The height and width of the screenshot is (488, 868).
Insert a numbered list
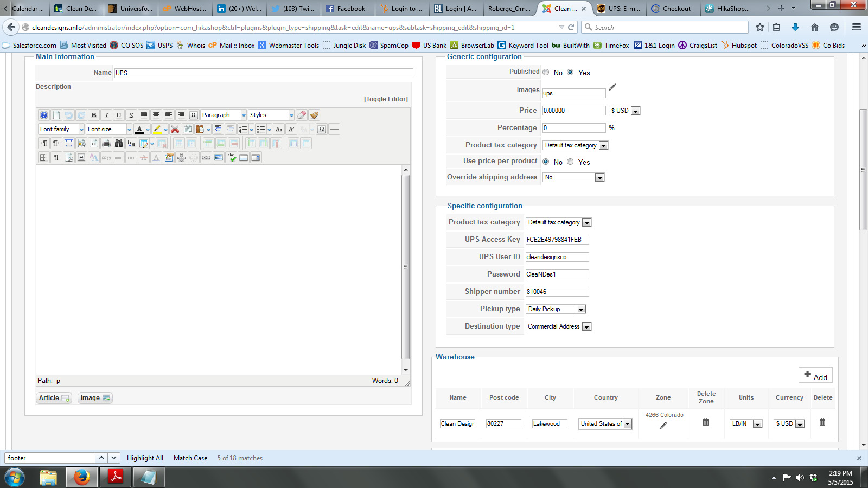click(x=242, y=129)
